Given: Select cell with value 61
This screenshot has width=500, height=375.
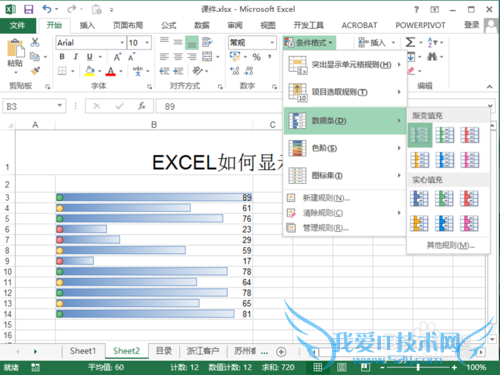Looking at the screenshot, I should pos(154,208).
